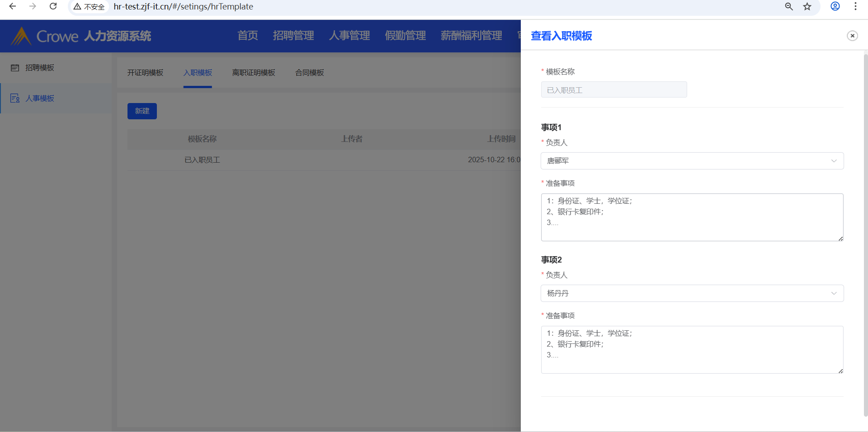
Task: Open the browser three-dot menu
Action: 855,6
